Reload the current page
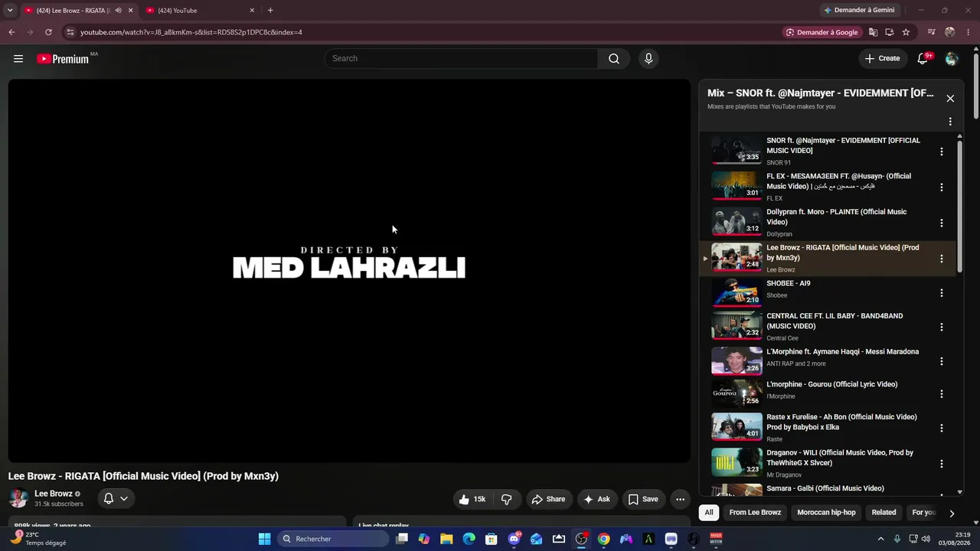980x551 pixels. point(48,32)
